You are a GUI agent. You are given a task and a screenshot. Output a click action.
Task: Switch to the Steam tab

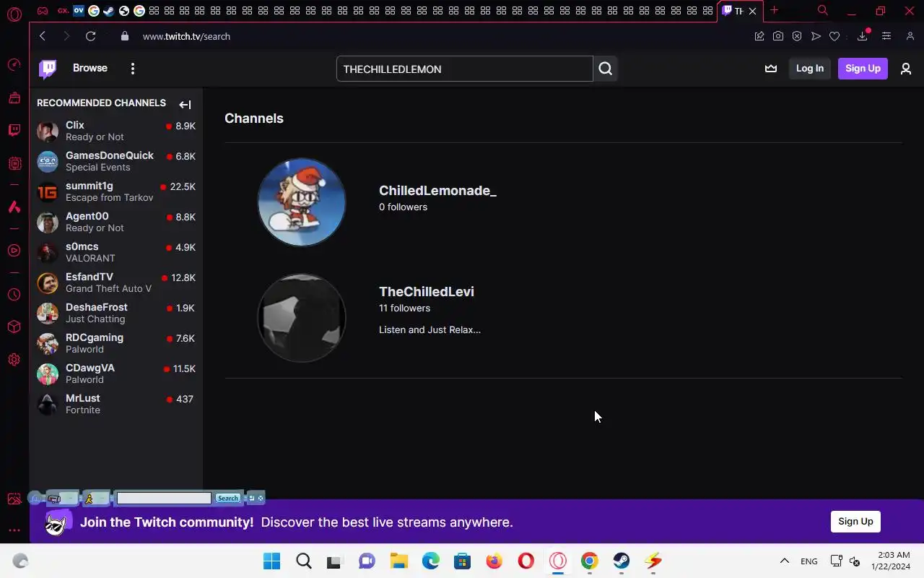click(108, 11)
